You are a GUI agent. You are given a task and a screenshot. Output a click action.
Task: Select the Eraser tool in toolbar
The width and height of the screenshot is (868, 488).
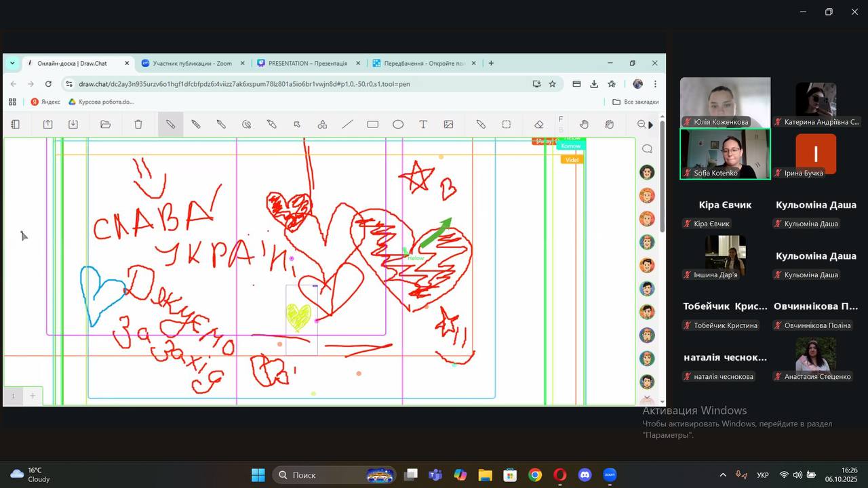(x=539, y=125)
